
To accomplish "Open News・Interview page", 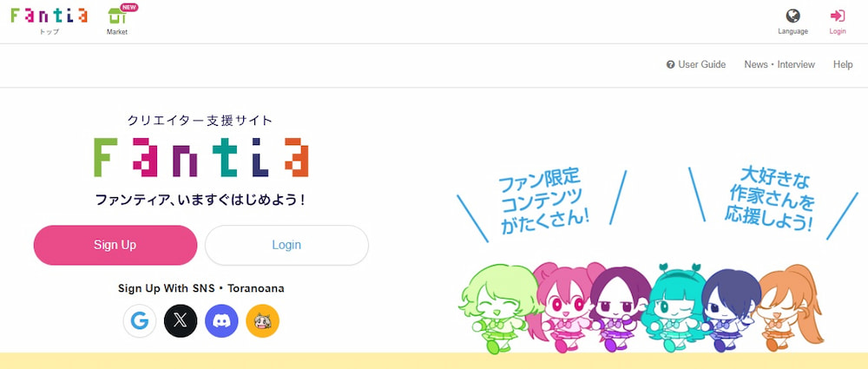I will [x=779, y=65].
